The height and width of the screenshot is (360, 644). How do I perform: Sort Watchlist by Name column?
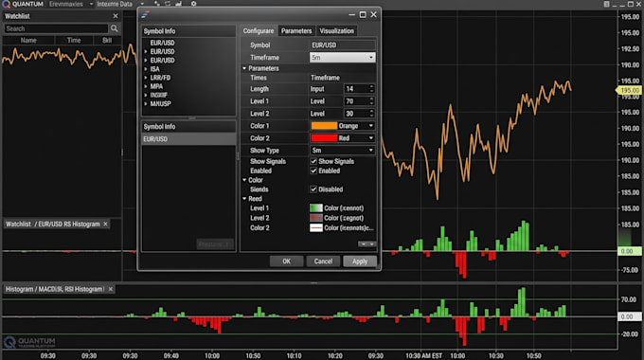[28, 41]
